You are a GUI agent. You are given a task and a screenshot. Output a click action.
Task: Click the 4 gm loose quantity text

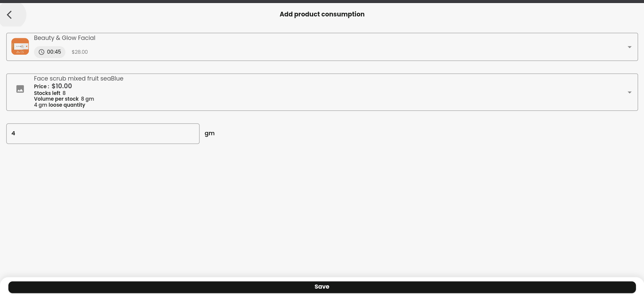pyautogui.click(x=59, y=105)
